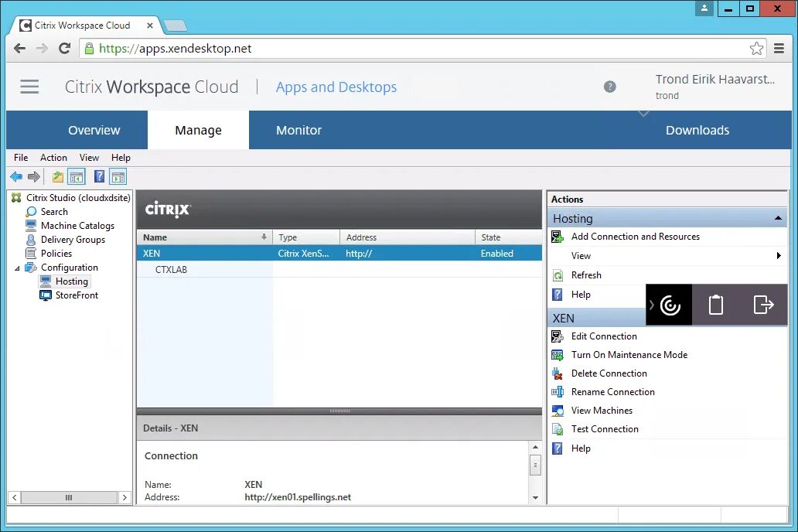
Task: Expand the overlay toolbar chevron
Action: pos(651,305)
